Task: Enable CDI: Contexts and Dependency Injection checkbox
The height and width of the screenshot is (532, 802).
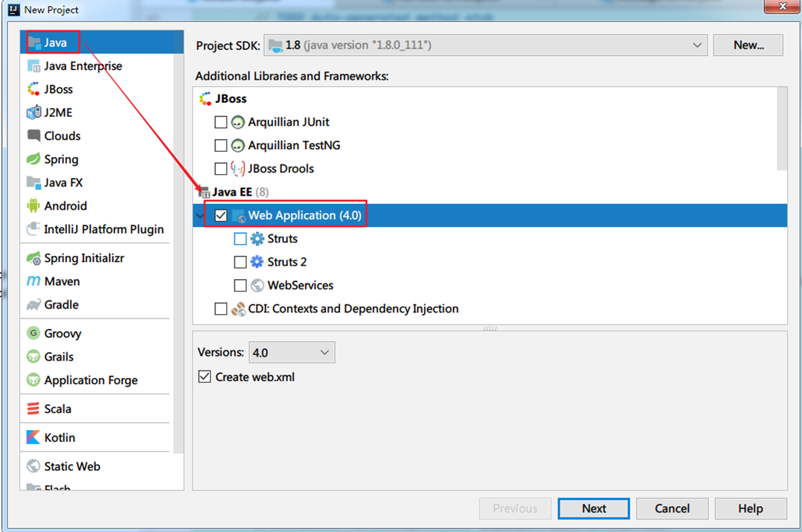Action: click(220, 309)
